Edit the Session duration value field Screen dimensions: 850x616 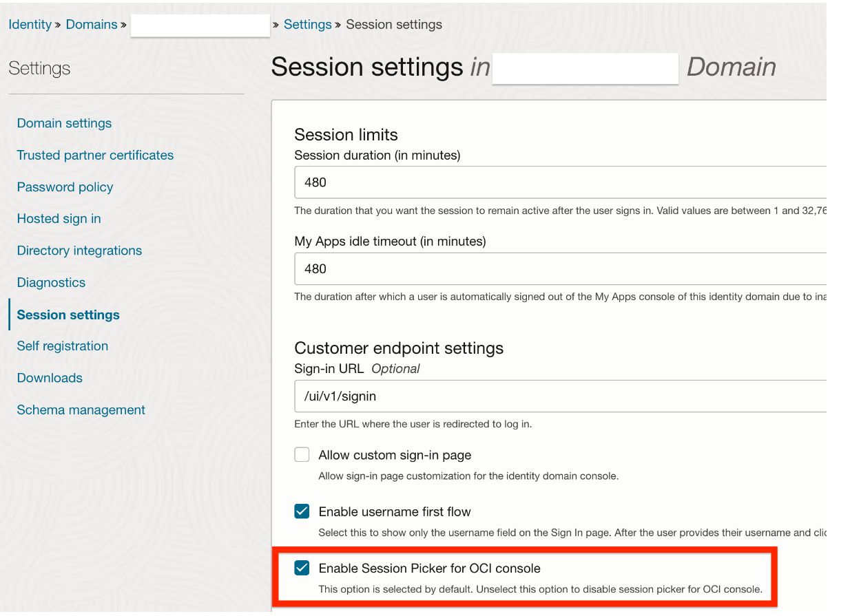click(482, 182)
